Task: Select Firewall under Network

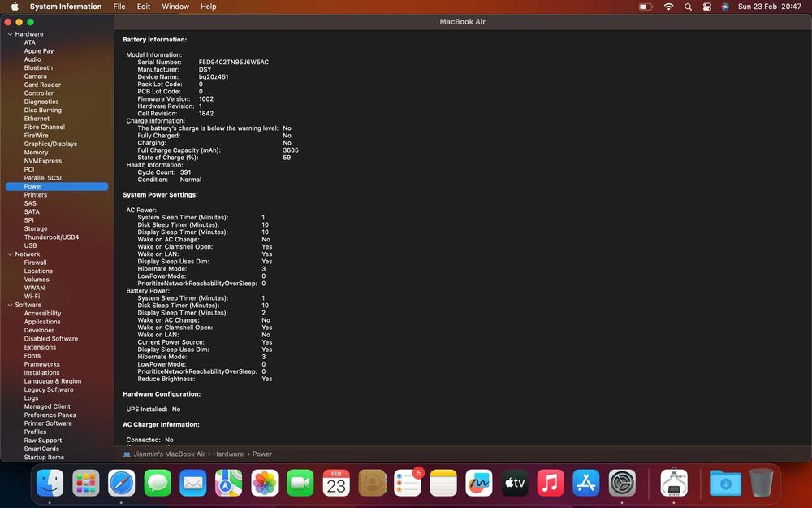Action: coord(35,263)
